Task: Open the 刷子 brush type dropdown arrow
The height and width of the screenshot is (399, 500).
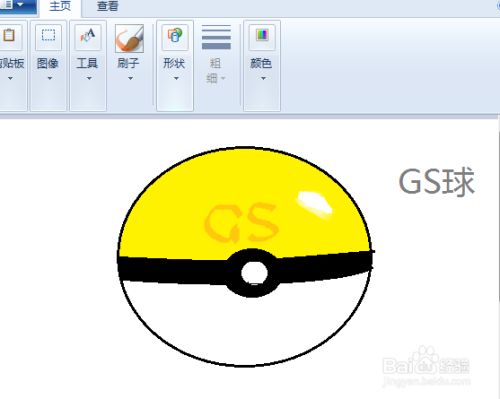Action: pos(130,79)
